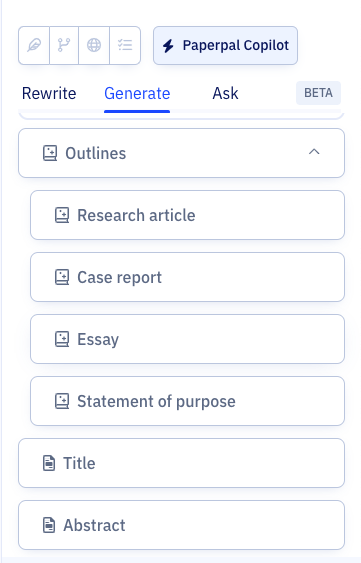Select the Generate tab
The height and width of the screenshot is (563, 361).
pos(137,93)
